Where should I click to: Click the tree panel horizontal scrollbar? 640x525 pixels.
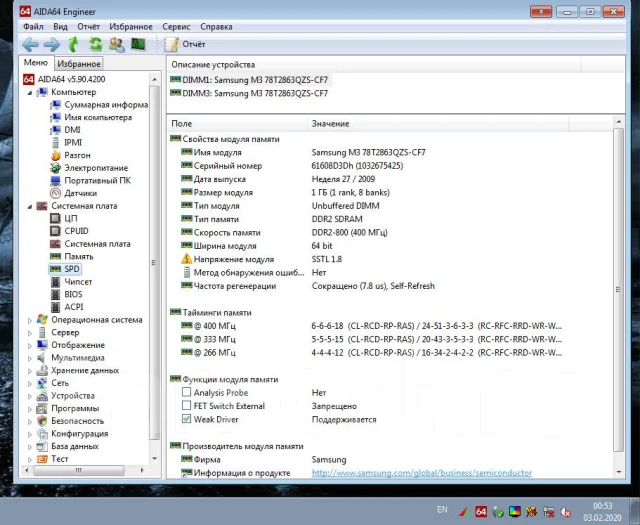(79, 470)
